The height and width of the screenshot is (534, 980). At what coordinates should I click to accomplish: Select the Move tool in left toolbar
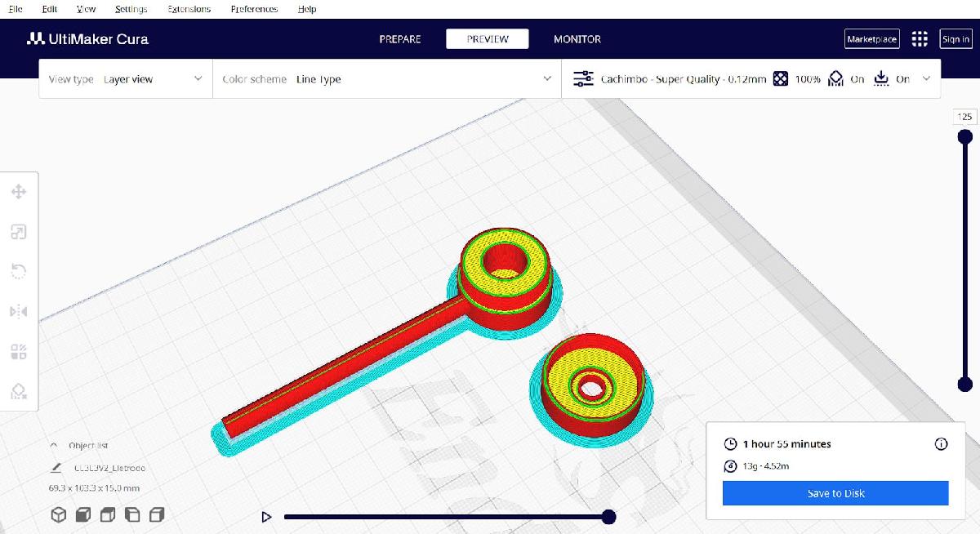(x=19, y=192)
